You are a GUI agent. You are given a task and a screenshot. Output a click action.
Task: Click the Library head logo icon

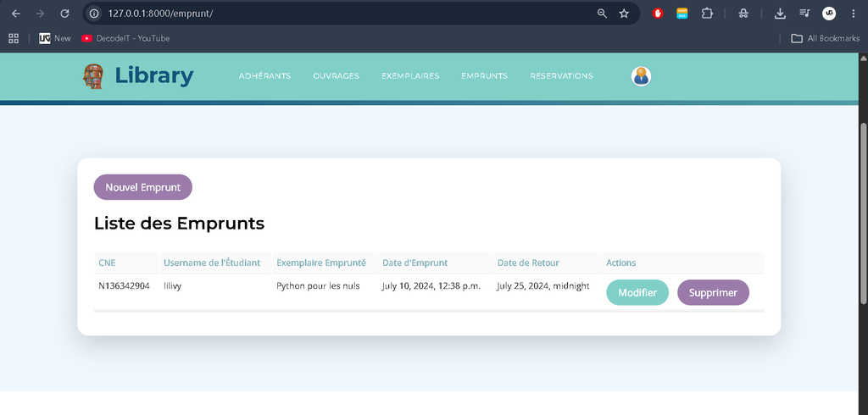(93, 76)
